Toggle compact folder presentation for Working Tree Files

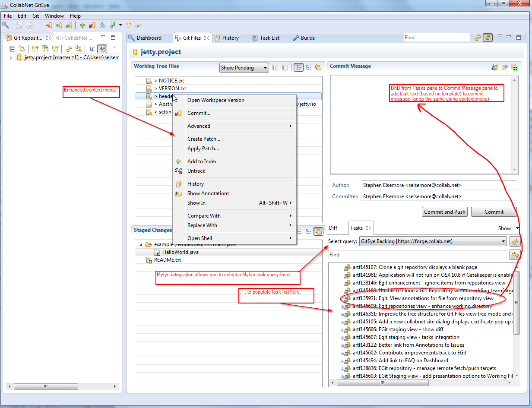click(318, 67)
